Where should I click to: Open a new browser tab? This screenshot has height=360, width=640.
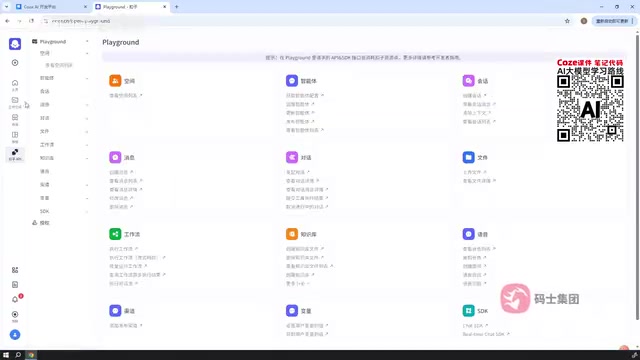pos(177,7)
